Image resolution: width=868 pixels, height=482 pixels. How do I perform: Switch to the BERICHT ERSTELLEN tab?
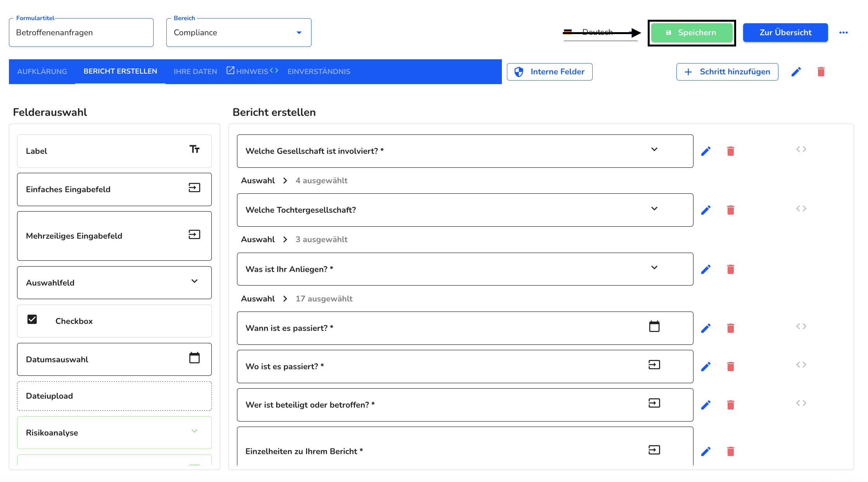(x=120, y=71)
